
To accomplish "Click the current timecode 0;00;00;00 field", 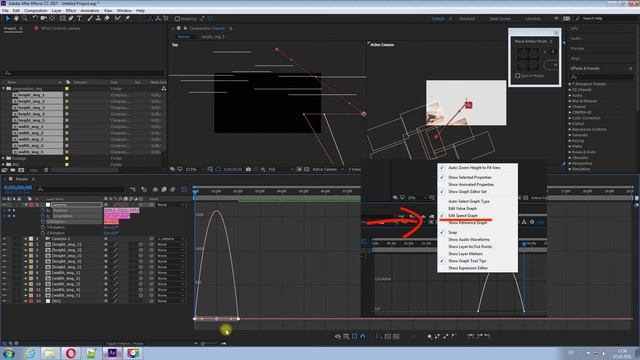I will pos(18,188).
